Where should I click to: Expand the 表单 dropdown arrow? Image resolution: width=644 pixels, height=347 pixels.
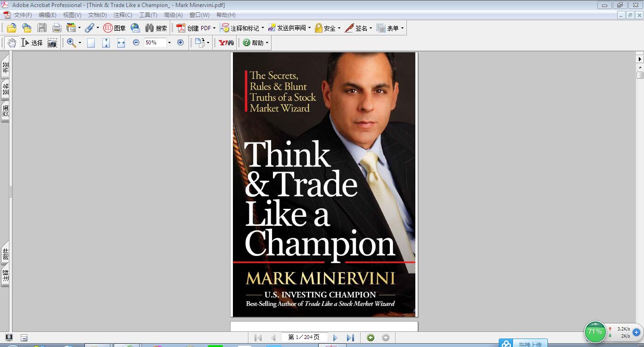(402, 28)
